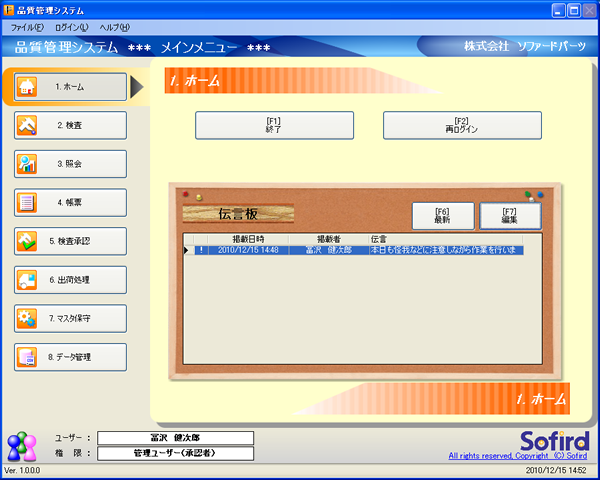600x480 pixels.
Task: Open the ログイン(L) menu
Action: tap(71, 27)
